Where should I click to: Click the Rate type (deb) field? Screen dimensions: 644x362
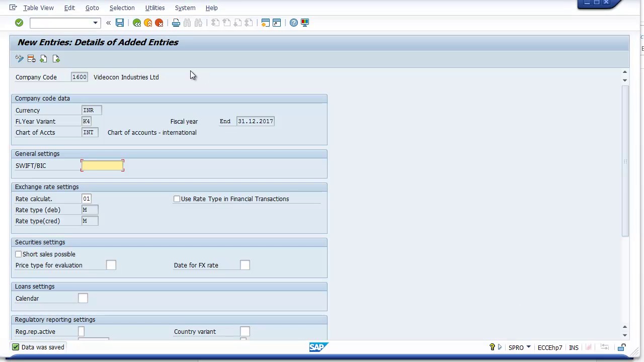pyautogui.click(x=90, y=210)
